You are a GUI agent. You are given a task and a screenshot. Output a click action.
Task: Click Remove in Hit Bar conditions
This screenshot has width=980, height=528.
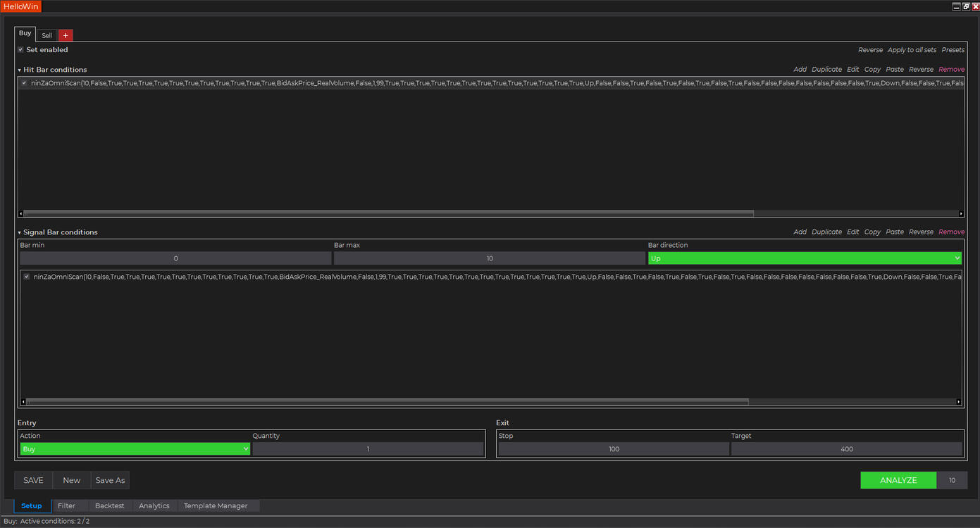click(x=951, y=70)
